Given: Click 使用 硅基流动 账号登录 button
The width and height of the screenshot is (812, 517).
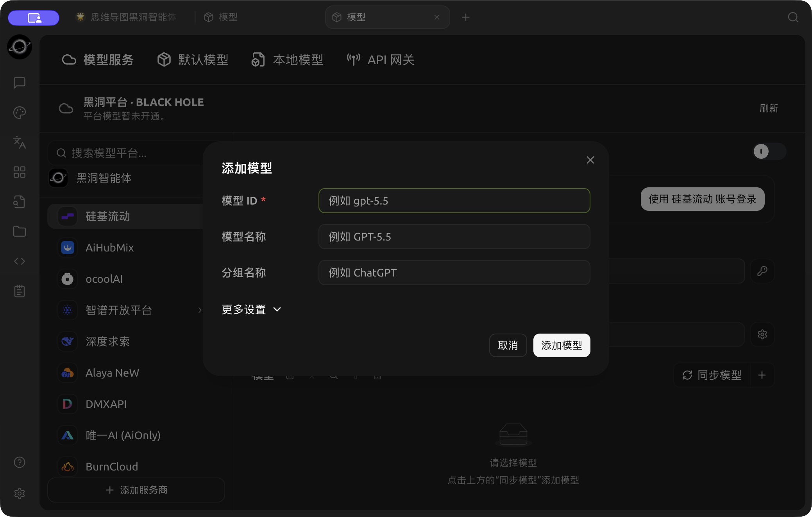Looking at the screenshot, I should coord(703,199).
